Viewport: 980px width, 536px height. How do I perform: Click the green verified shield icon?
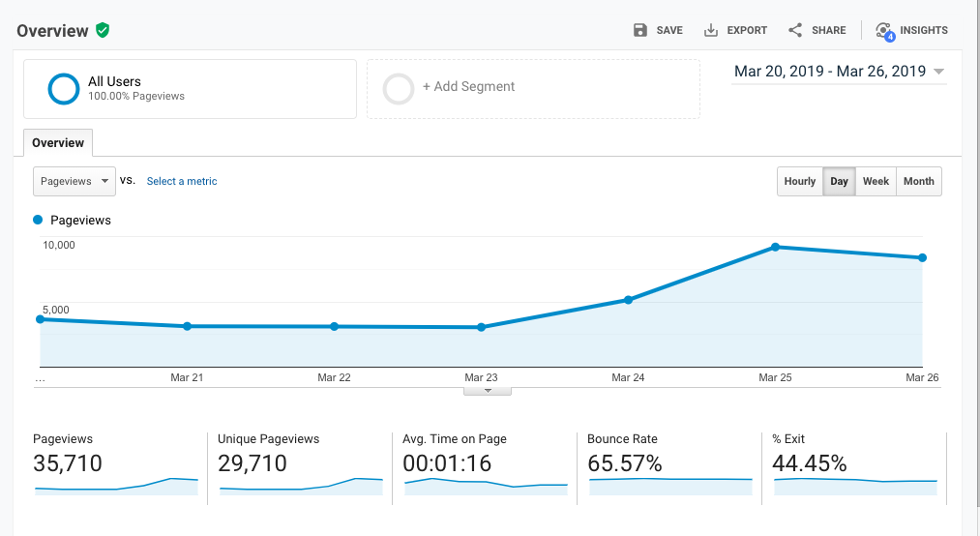point(103,30)
